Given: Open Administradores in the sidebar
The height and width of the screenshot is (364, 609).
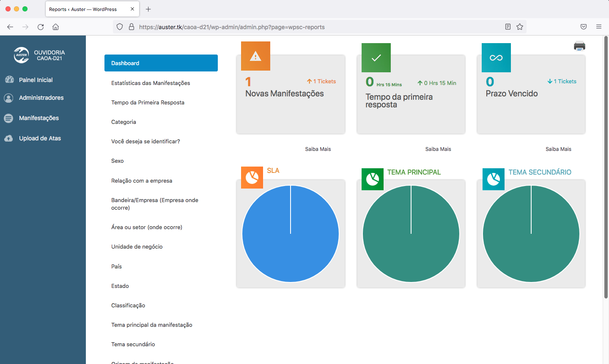Looking at the screenshot, I should (x=41, y=98).
